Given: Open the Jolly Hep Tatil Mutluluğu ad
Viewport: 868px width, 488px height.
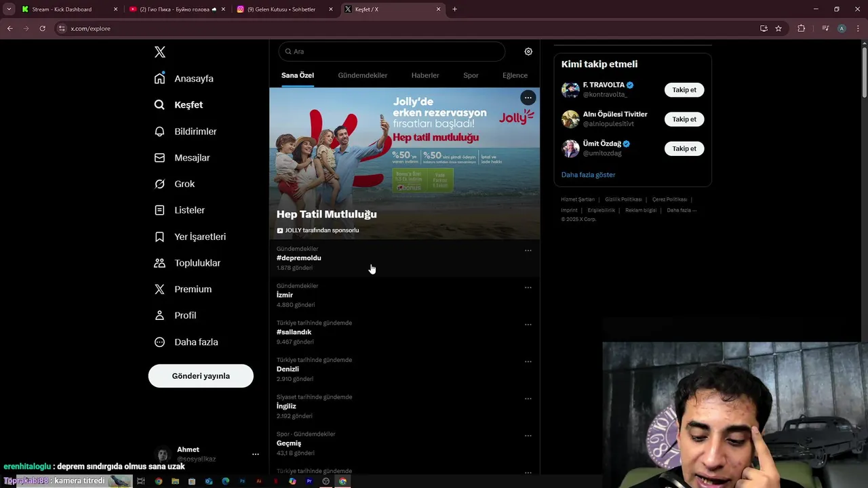Looking at the screenshot, I should (405, 163).
